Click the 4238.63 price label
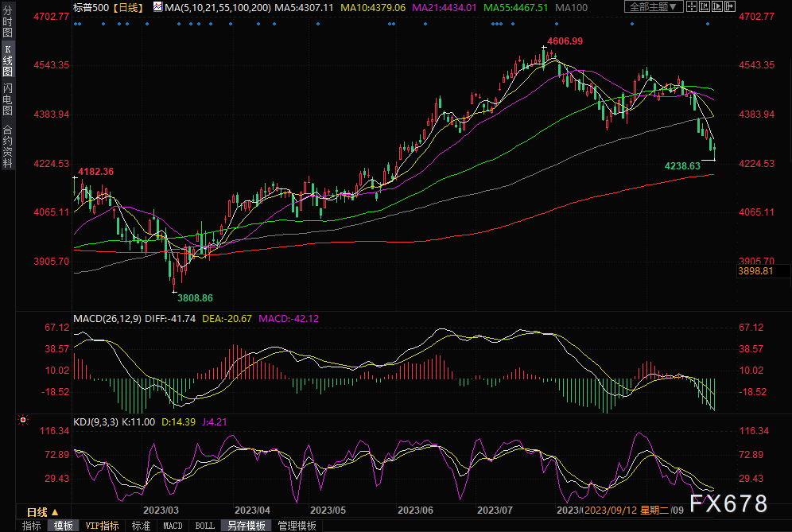The width and height of the screenshot is (792, 532). point(682,166)
